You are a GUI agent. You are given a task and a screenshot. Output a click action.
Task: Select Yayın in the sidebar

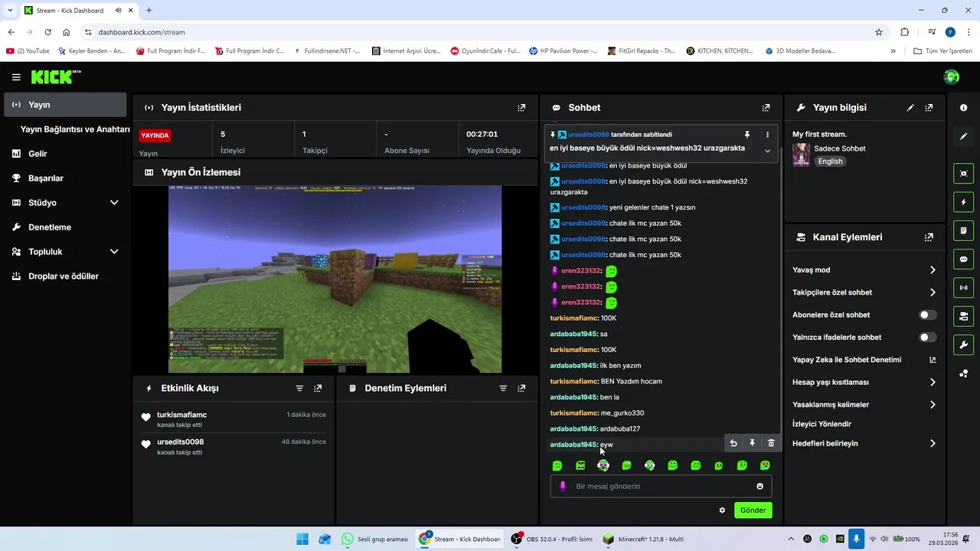(x=66, y=105)
